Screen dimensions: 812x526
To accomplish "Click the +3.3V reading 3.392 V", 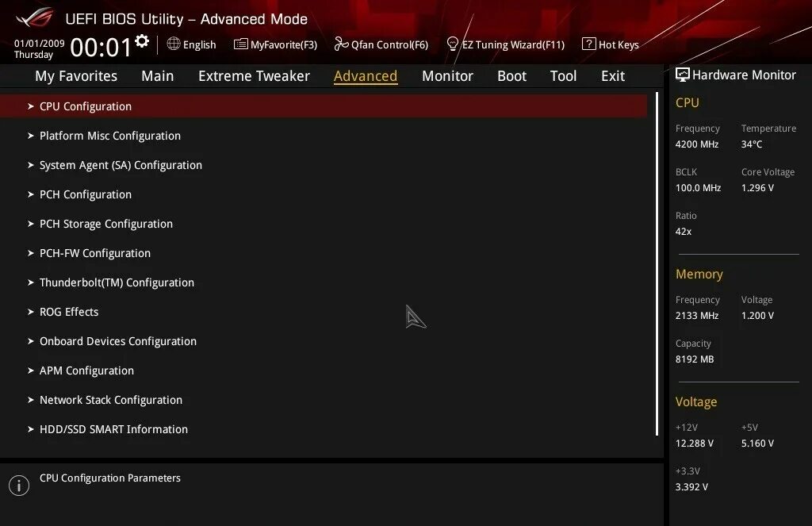I will pos(691,487).
